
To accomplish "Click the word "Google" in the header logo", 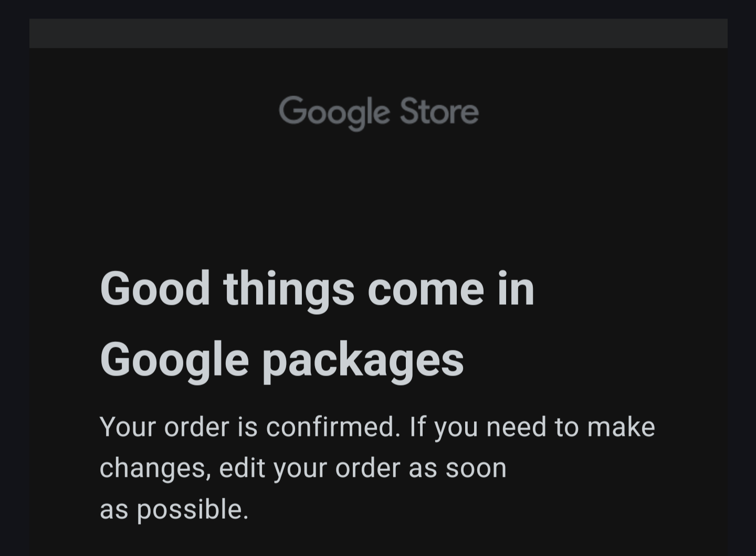I will tap(334, 112).
